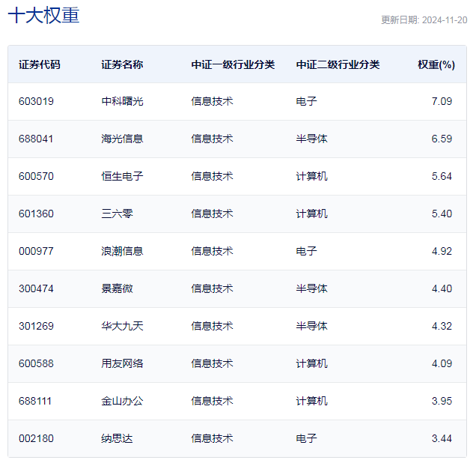Select stock code 688111
Screen dimensions: 476x466
pos(35,401)
